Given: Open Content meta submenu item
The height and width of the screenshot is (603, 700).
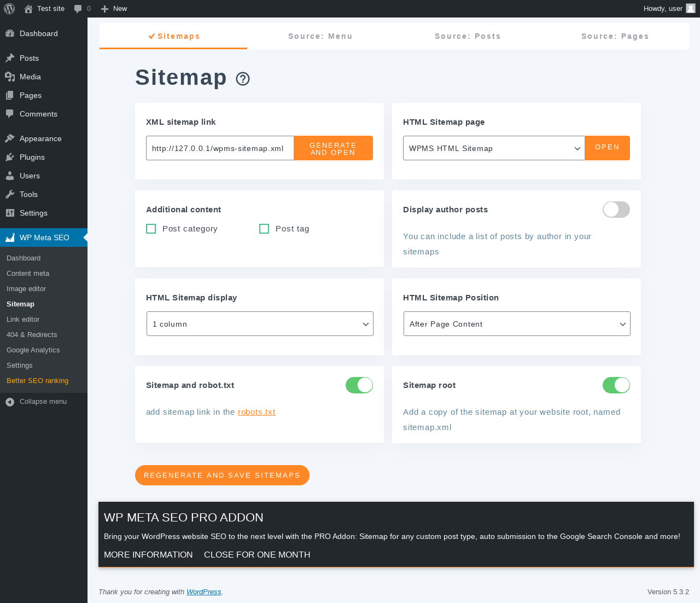Looking at the screenshot, I should pos(28,274).
